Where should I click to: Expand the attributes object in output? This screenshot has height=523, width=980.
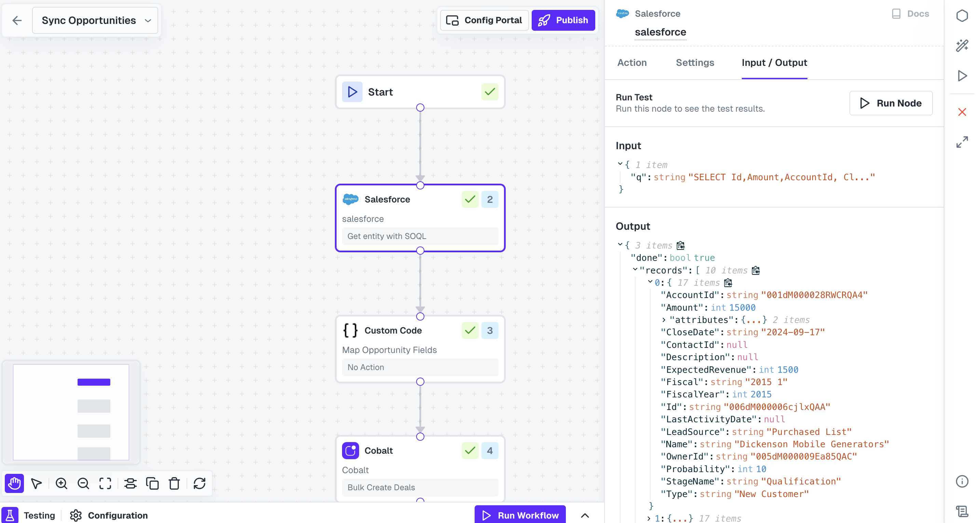(x=664, y=320)
